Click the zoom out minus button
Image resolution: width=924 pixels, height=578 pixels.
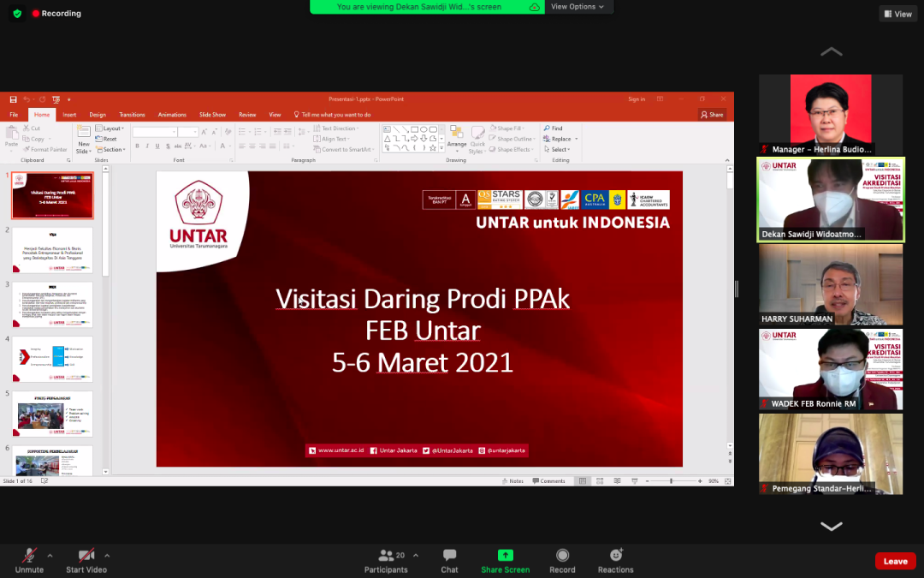click(647, 481)
